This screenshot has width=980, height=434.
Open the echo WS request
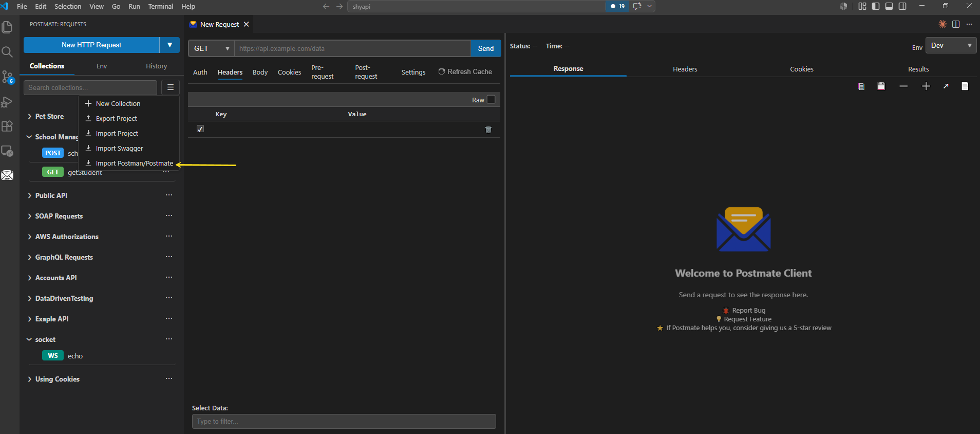tap(75, 356)
